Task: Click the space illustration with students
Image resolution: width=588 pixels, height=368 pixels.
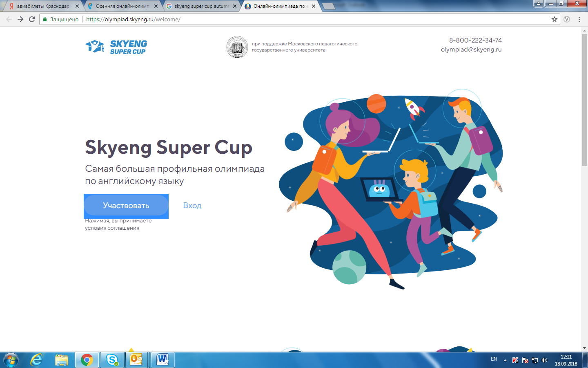Action: (x=391, y=189)
